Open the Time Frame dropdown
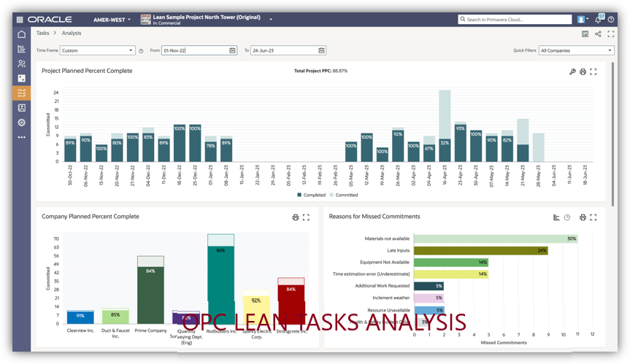Image resolution: width=630 pixels, height=364 pixels. (96, 50)
